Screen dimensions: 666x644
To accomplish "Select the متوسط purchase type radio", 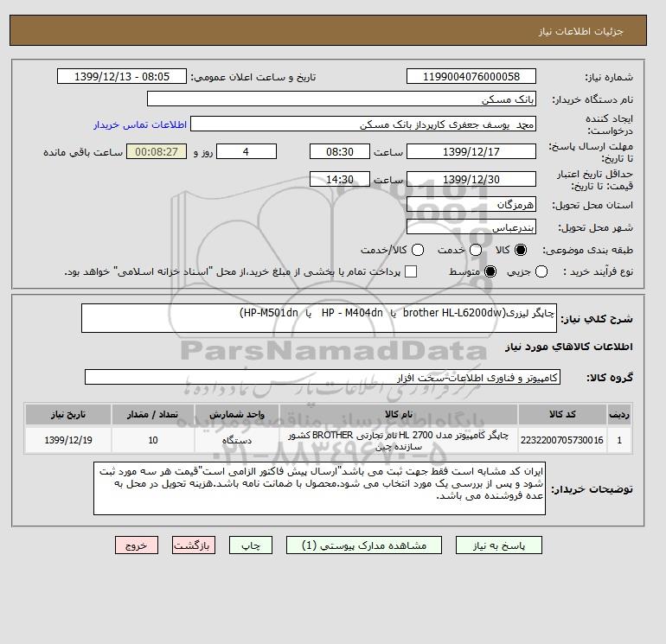I will click(490, 271).
